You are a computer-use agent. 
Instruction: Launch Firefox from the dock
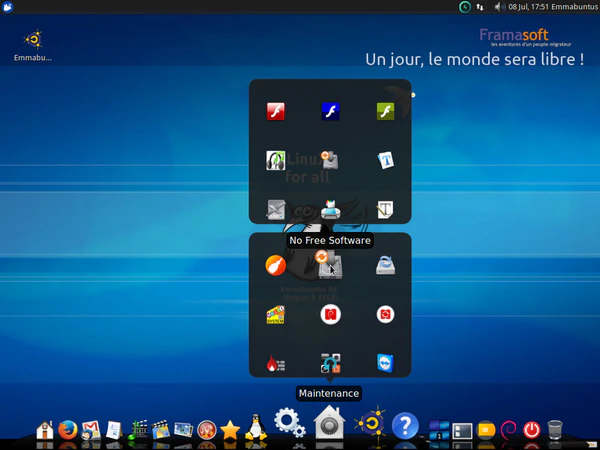pyautogui.click(x=68, y=430)
